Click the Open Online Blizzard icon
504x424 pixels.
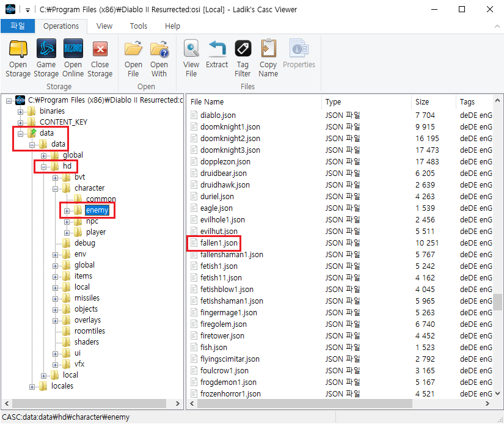click(x=73, y=49)
